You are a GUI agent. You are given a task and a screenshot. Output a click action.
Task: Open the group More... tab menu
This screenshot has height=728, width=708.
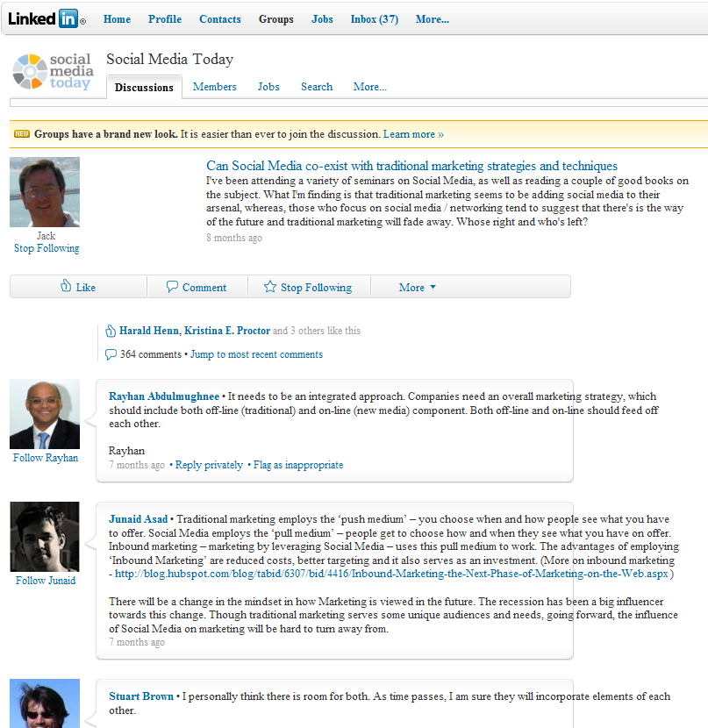click(x=370, y=87)
